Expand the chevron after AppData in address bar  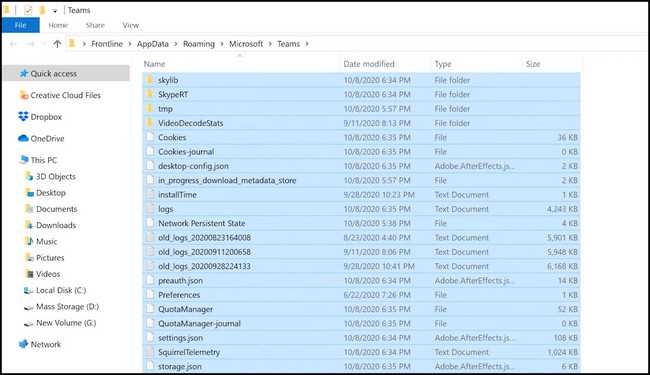[x=175, y=44]
